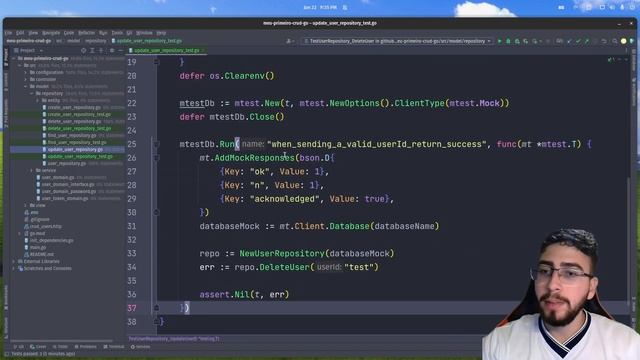Click the undo/rollback arrow in the toolbar

(x=604, y=41)
